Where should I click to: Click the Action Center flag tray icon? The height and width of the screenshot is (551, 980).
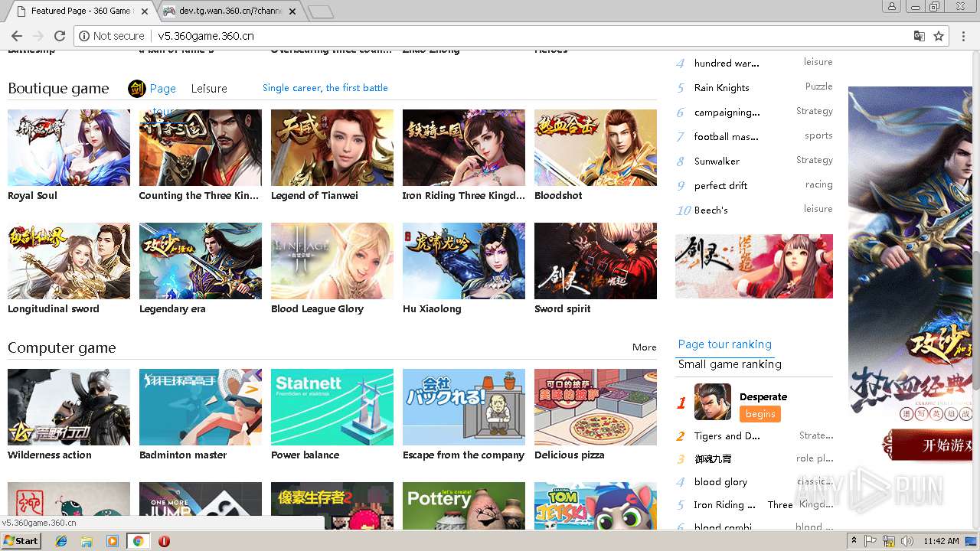(871, 541)
